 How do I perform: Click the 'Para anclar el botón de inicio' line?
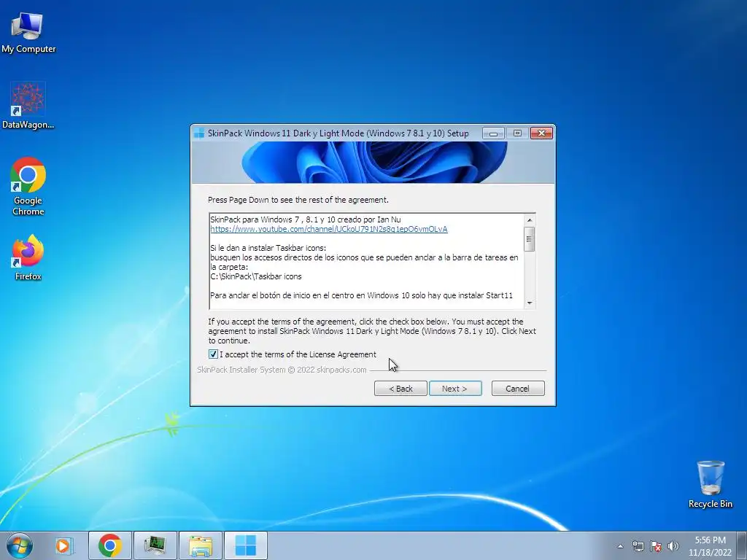pos(361,296)
